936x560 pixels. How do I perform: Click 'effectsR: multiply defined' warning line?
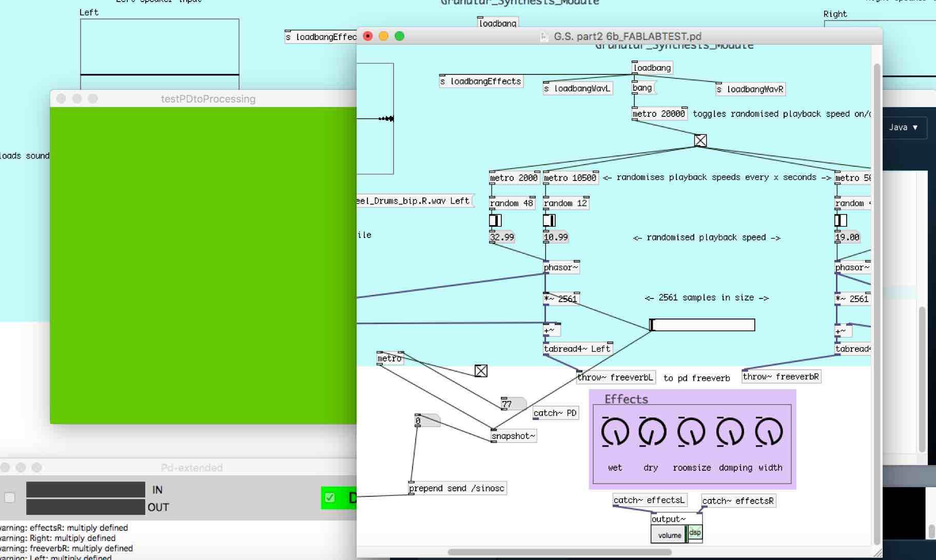64,528
